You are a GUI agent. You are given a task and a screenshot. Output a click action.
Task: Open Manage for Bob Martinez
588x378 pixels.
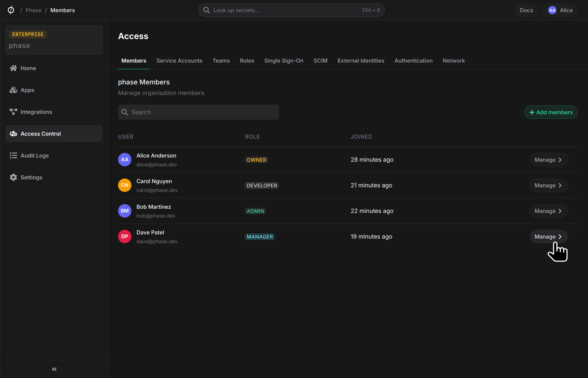(548, 211)
